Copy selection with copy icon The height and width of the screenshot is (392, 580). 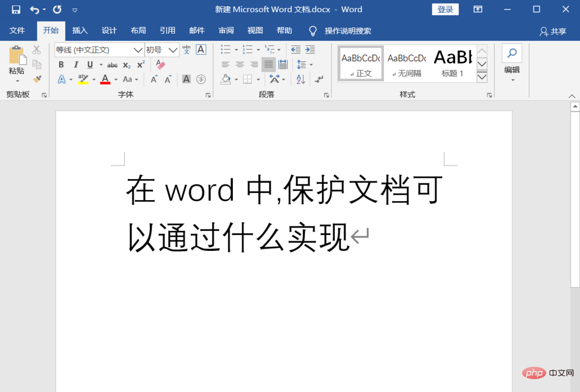click(x=37, y=64)
